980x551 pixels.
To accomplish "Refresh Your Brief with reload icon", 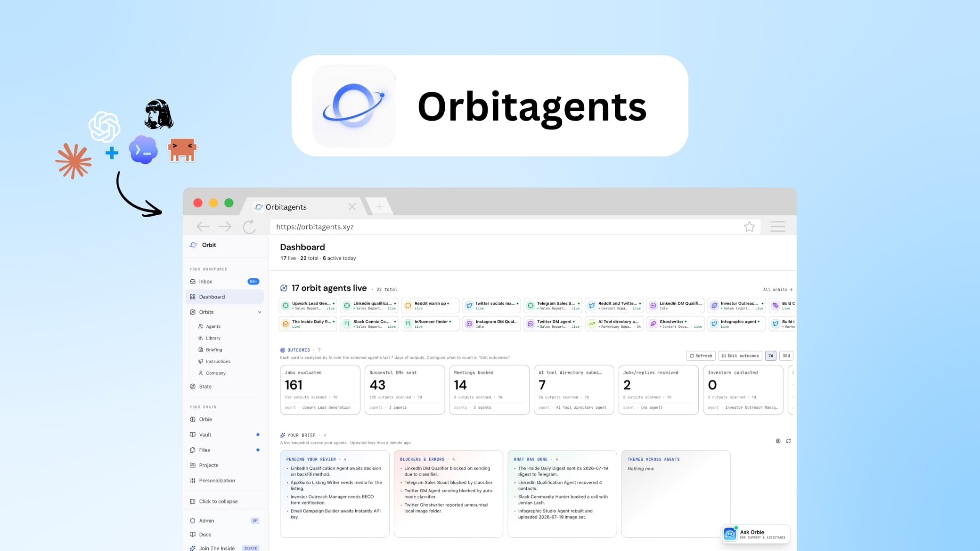I will point(788,441).
